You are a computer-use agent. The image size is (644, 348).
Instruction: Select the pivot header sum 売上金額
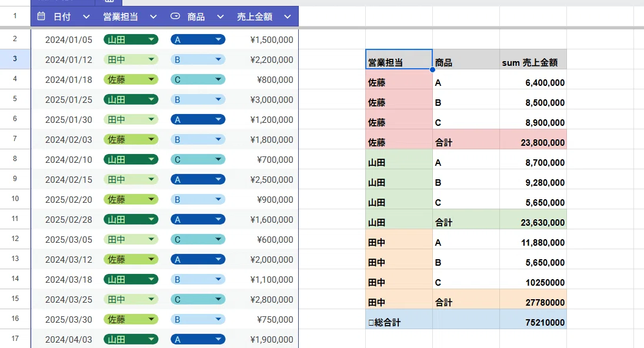[533, 59]
